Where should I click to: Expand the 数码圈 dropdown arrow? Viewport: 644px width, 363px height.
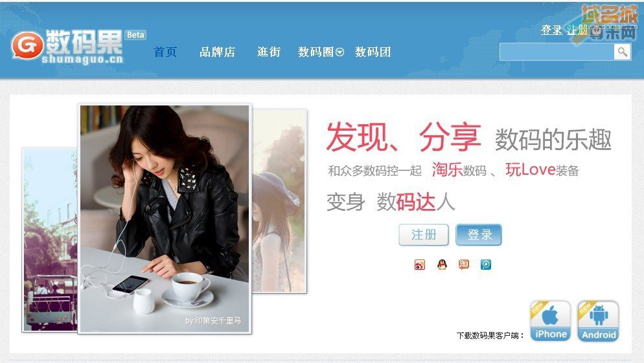tap(339, 52)
